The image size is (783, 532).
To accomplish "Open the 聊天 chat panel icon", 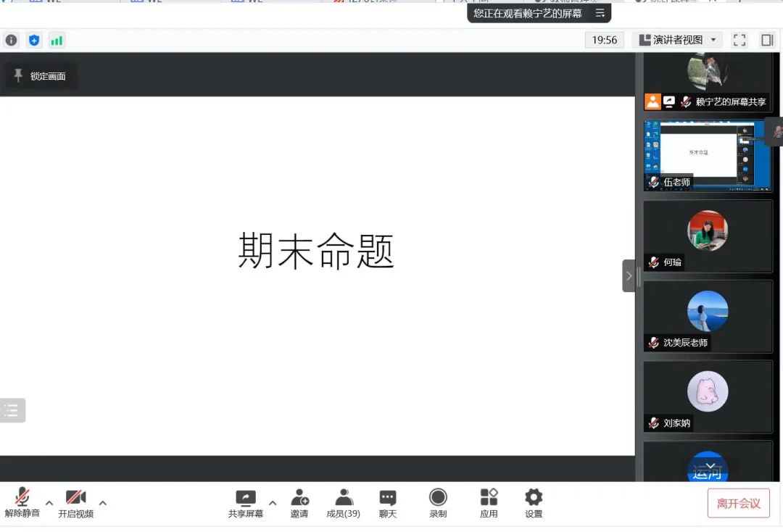I will [x=387, y=502].
